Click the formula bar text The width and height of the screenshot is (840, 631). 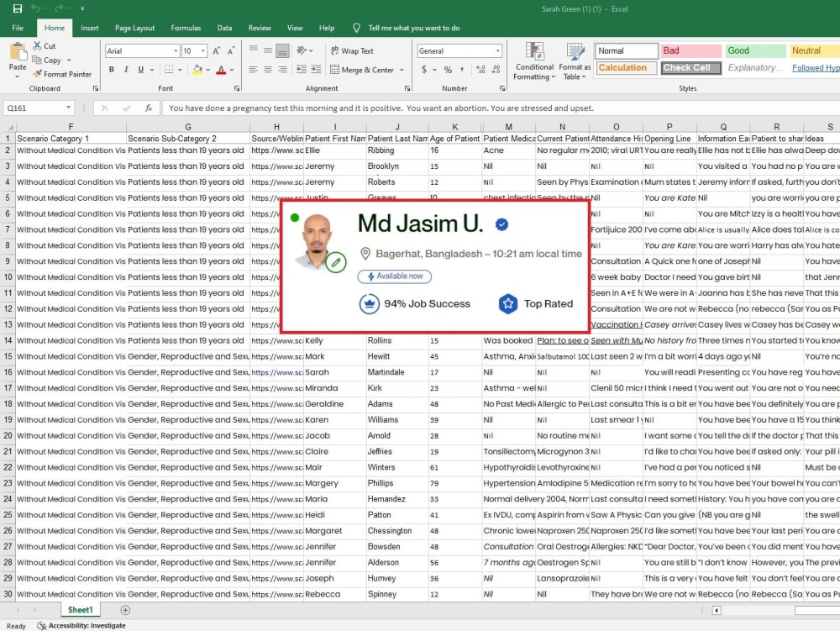click(x=381, y=108)
